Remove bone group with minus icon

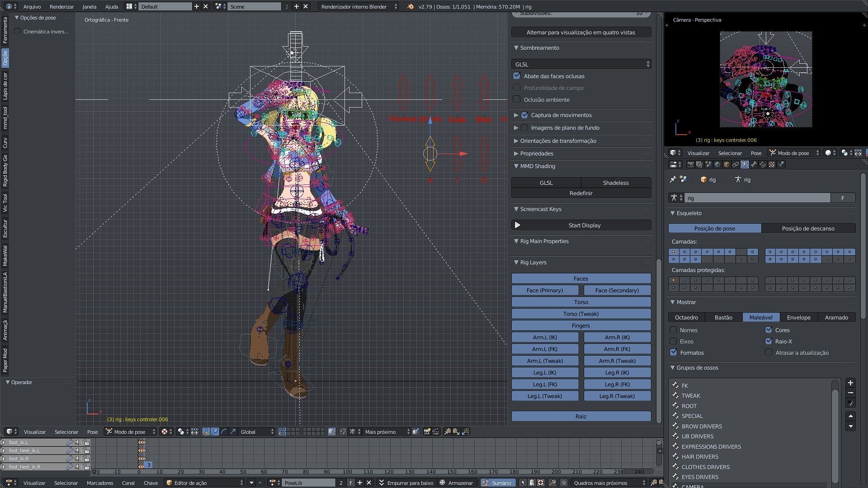coord(850,393)
